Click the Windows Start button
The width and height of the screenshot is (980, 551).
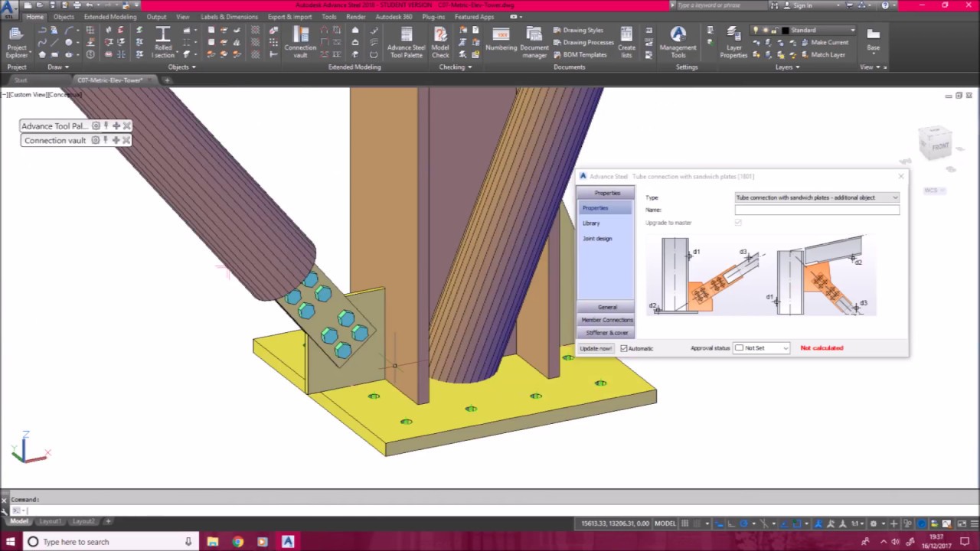pyautogui.click(x=10, y=542)
